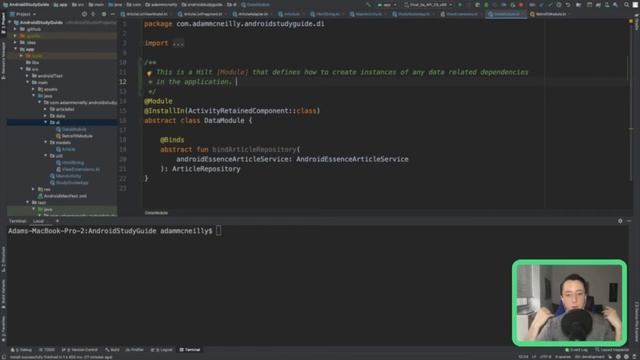Open the device selector dropdown
The image size is (640, 360).
[x=428, y=5]
